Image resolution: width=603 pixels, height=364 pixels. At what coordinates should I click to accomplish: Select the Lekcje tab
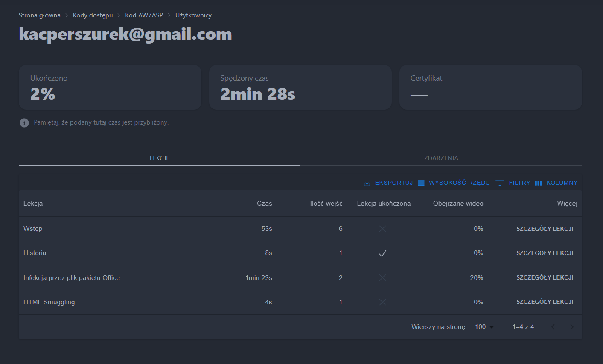coord(160,158)
